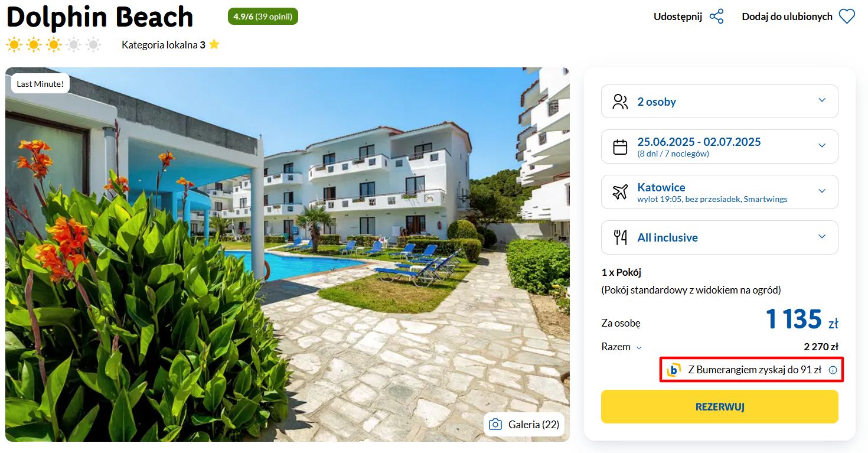Click the persons icon in 2 osoby field
Screen dimensions: 868x453
click(x=620, y=102)
